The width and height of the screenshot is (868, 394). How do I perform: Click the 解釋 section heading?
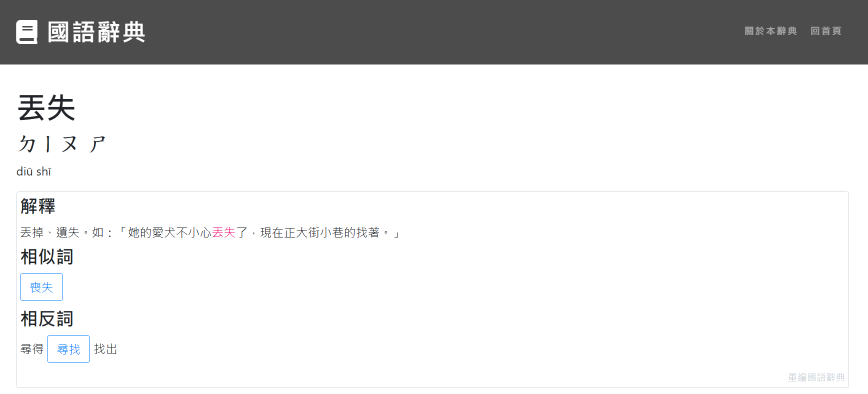point(38,206)
